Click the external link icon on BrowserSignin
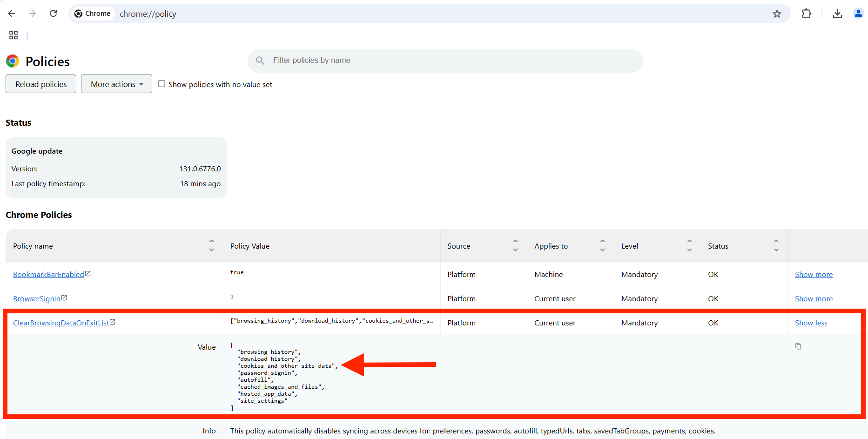 tap(64, 297)
